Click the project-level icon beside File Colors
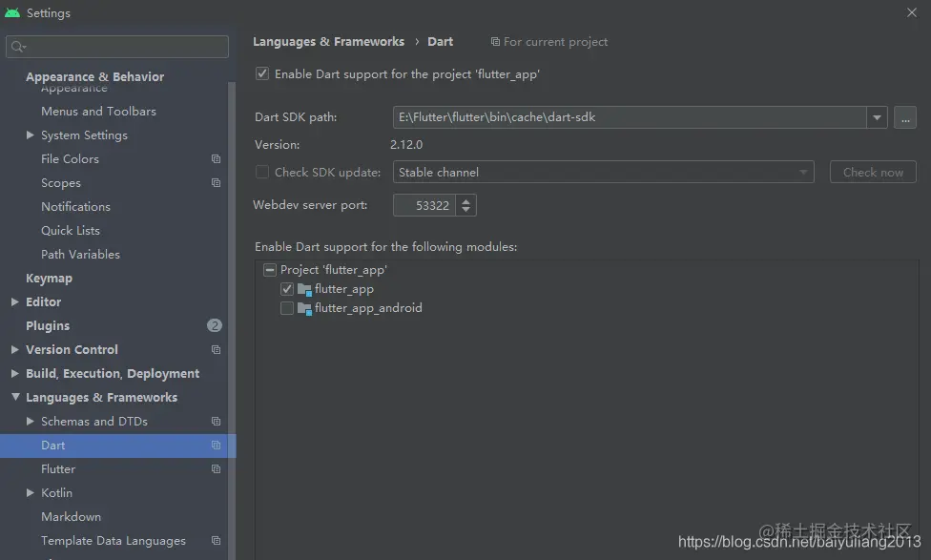 point(217,159)
